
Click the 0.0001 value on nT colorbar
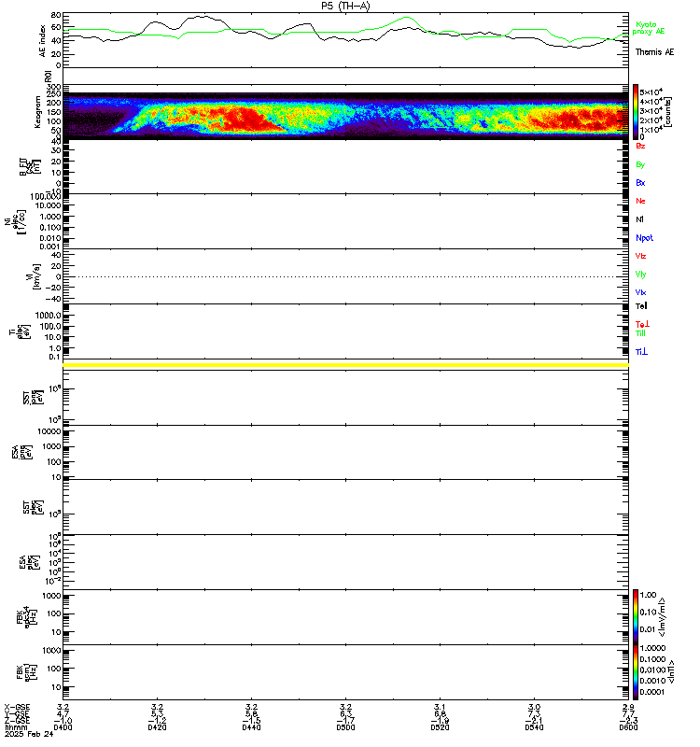click(x=651, y=692)
